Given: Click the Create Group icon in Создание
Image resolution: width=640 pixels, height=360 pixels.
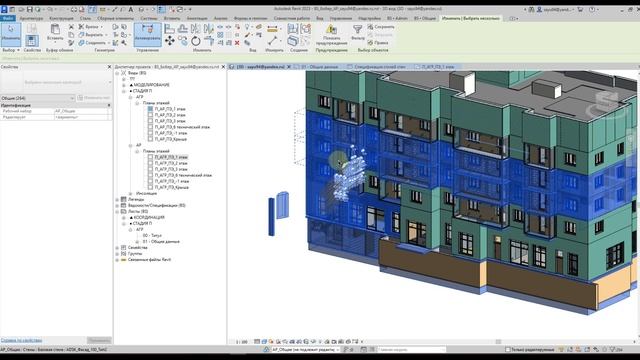Looking at the screenshot, I should [x=305, y=29].
